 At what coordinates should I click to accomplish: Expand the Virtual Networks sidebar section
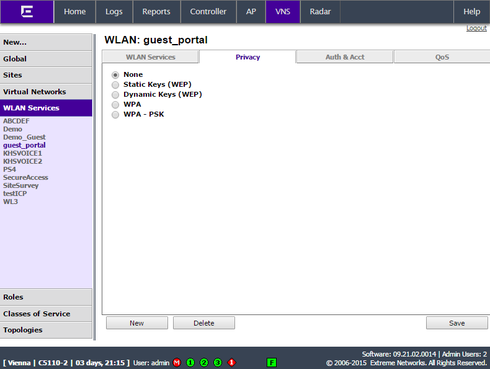coord(46,91)
